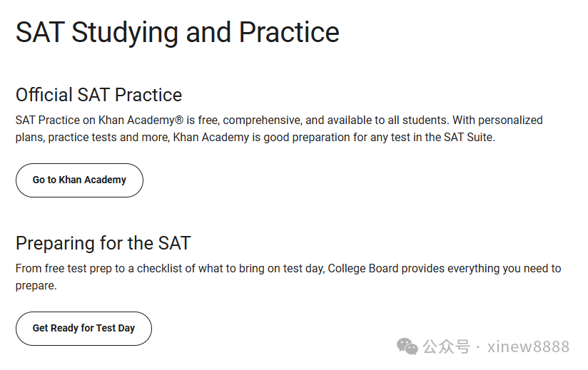
Task: Select the SAT Studying and Practice title
Action: click(177, 33)
